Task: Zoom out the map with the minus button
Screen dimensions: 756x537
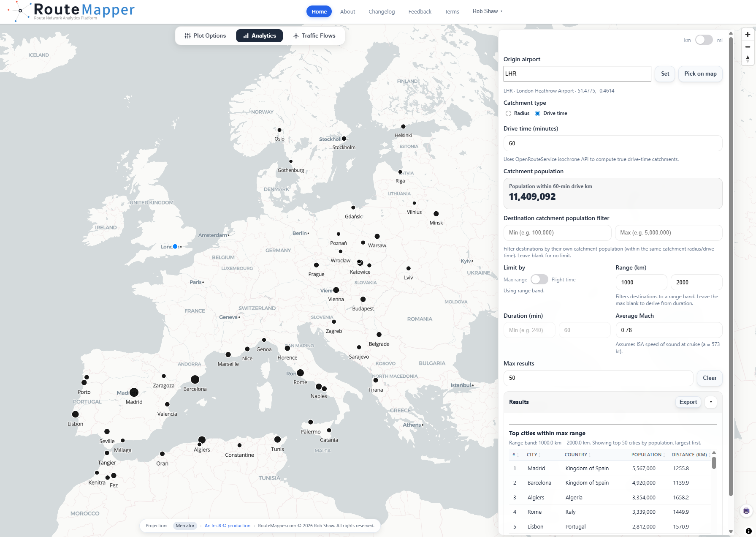Action: pos(748,47)
